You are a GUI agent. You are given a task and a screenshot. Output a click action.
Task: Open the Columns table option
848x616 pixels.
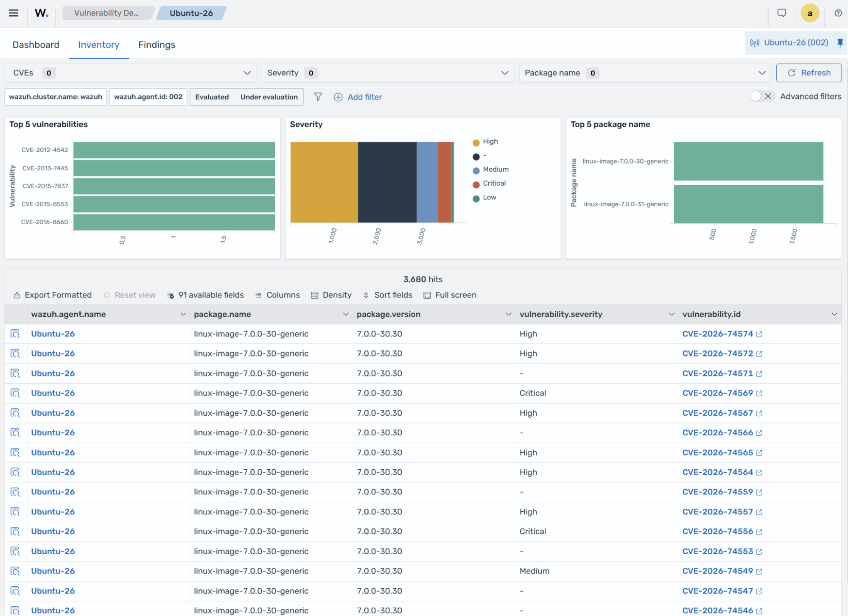pyautogui.click(x=277, y=295)
